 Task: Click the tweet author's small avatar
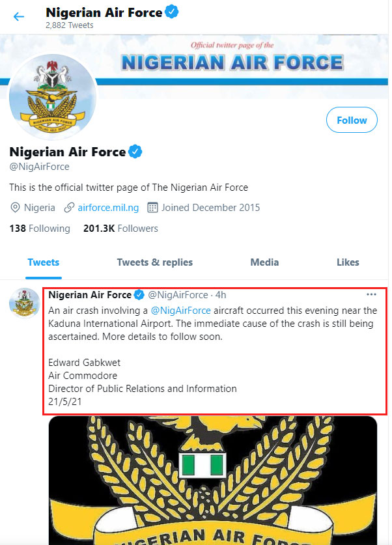click(24, 303)
